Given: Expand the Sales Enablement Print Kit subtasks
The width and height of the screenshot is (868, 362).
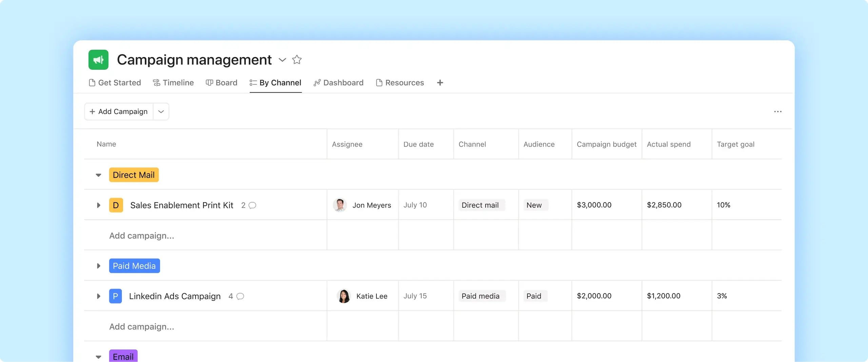Looking at the screenshot, I should [x=98, y=205].
